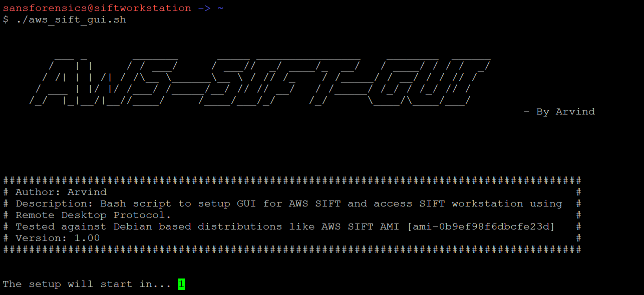This screenshot has height=295, width=644.
Task: Select the ./aws_sift_gui.sh command text
Action: [71, 20]
